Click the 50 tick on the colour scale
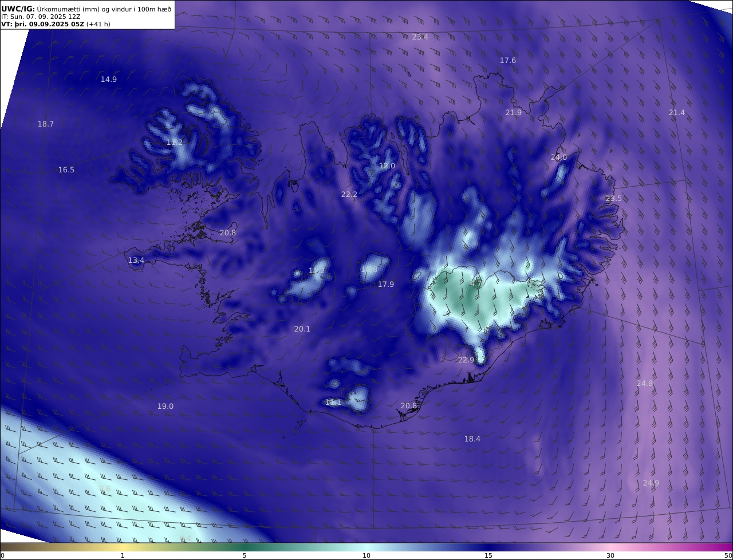Viewport: 733px width, 560px height. pos(728,555)
